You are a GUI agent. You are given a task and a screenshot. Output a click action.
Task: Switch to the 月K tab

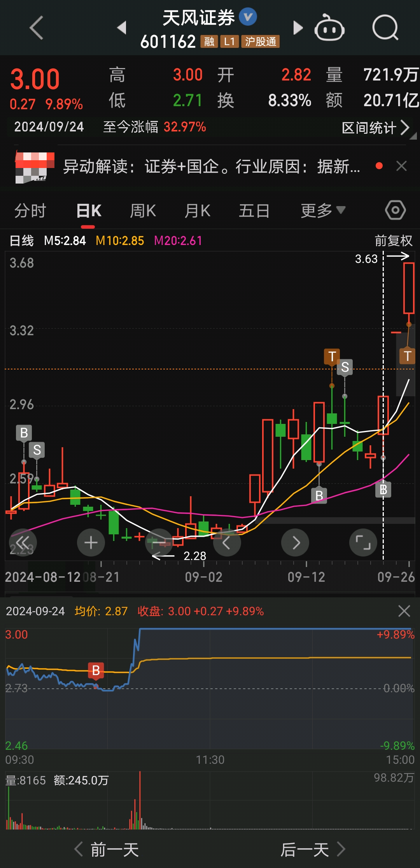[198, 211]
